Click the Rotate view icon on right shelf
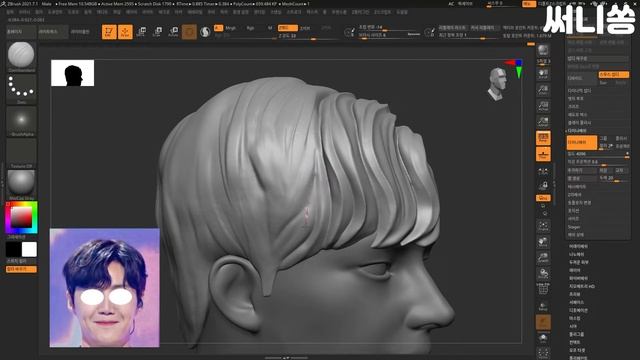Image resolution: width=640 pixels, height=360 pixels. point(543,274)
